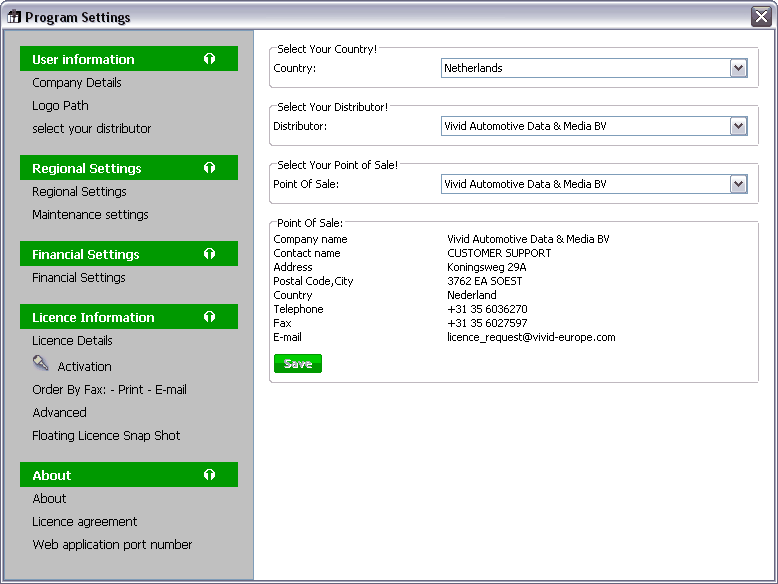Click the CUSTOMER SUPPORT contact name
Image resolution: width=778 pixels, height=584 pixels.
pyautogui.click(x=499, y=253)
